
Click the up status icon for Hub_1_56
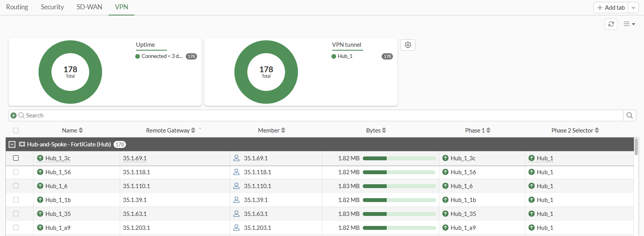(40, 172)
